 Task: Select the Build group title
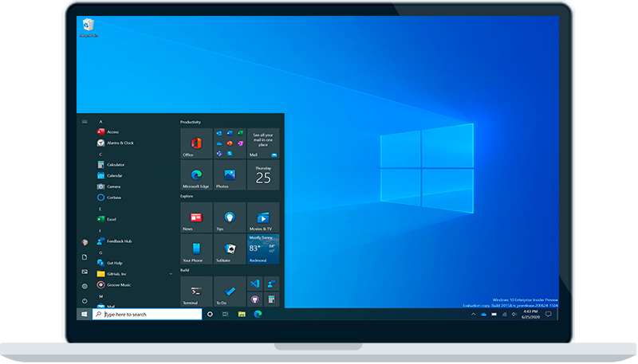[185, 270]
